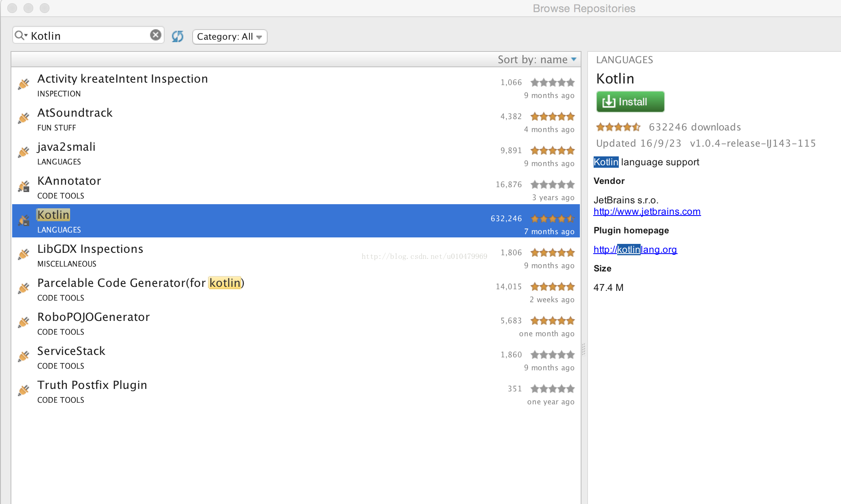This screenshot has height=504, width=841.
Task: Select the RoboPOJOGenerator row title
Action: click(x=94, y=317)
